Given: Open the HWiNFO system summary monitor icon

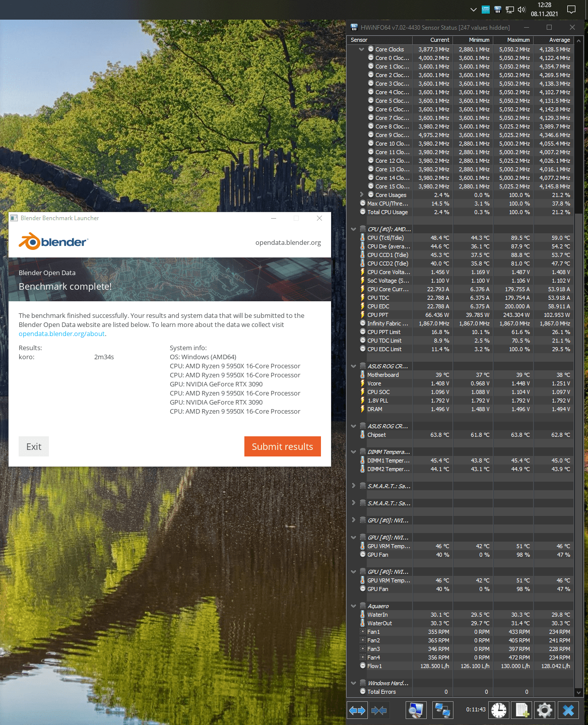Looking at the screenshot, I should [416, 710].
